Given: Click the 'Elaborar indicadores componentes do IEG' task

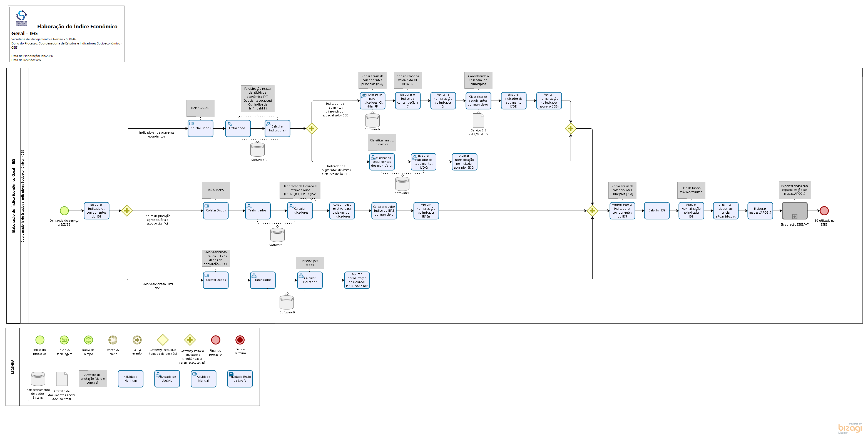Looking at the screenshot, I should click(96, 211).
